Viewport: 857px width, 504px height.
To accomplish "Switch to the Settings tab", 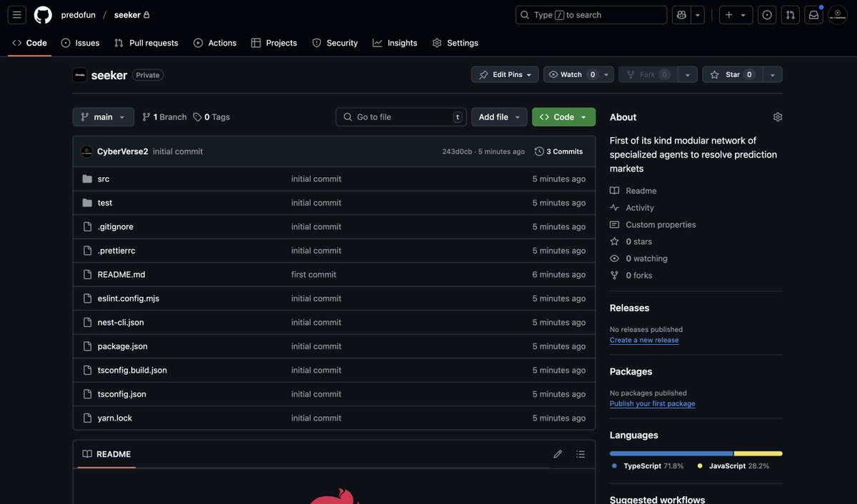I will 455,43.
